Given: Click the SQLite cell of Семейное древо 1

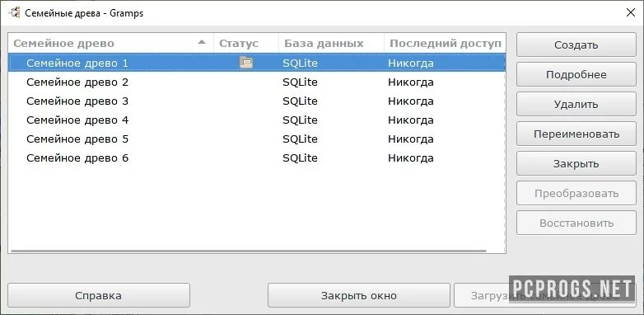Looking at the screenshot, I should [x=300, y=63].
